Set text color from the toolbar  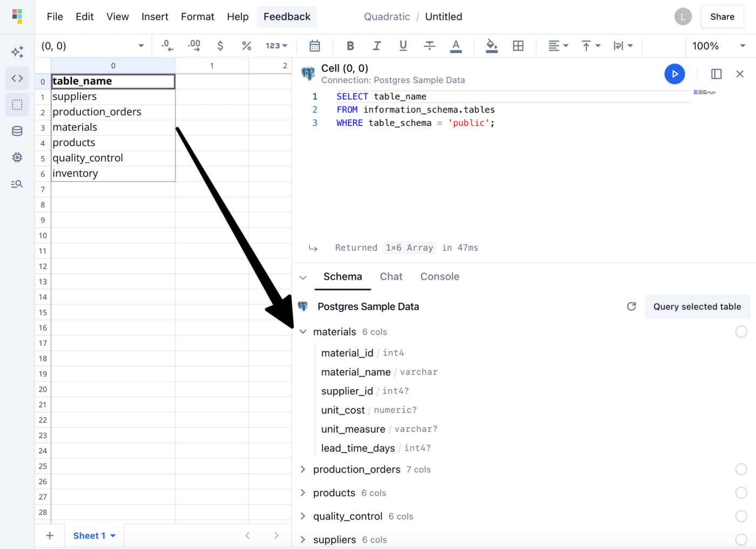456,45
